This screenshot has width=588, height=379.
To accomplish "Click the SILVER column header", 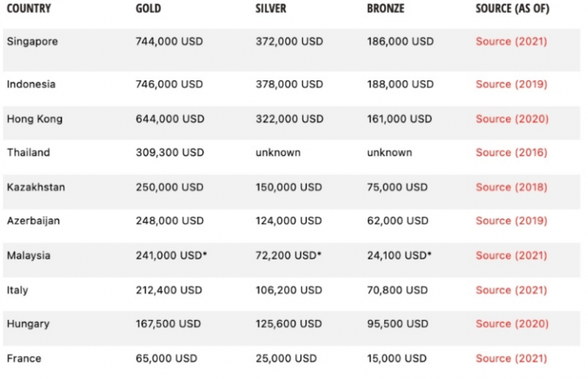I will pyautogui.click(x=271, y=8).
